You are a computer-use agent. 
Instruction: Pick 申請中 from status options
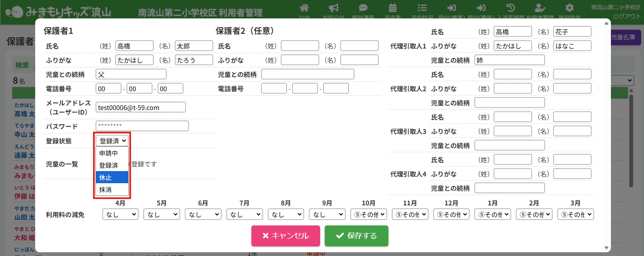point(112,153)
